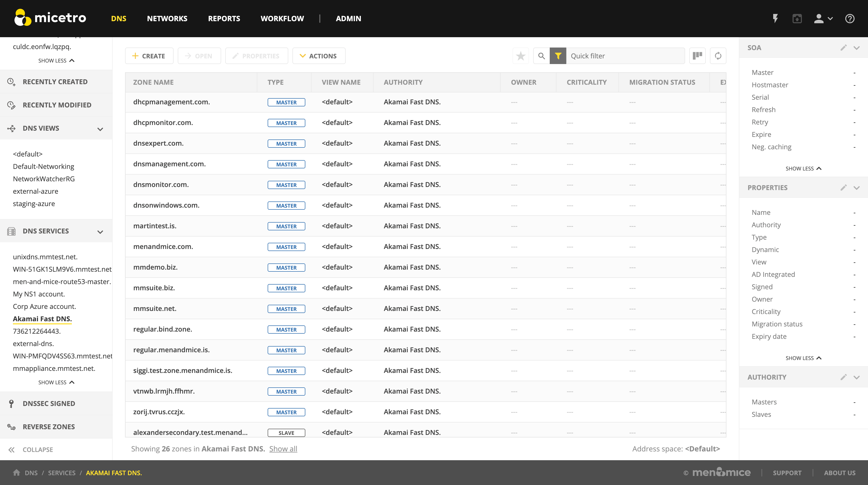The width and height of the screenshot is (868, 485).
Task: Click the Show all link
Action: pos(283,449)
